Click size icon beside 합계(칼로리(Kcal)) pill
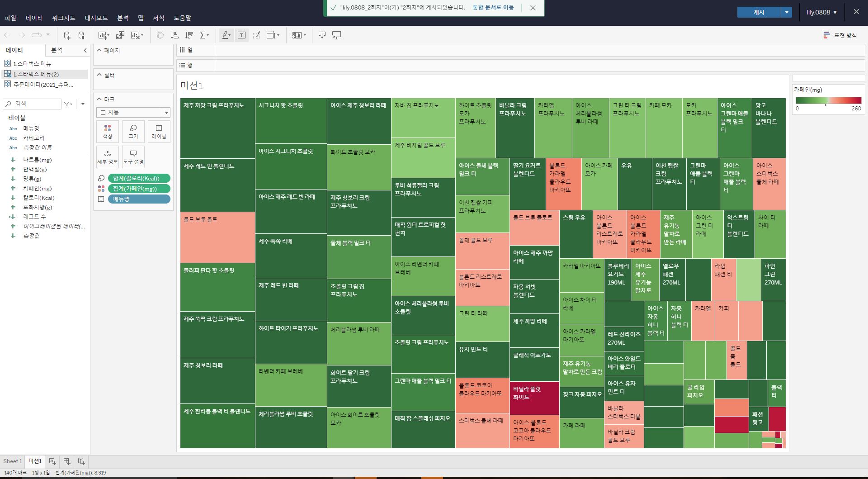 pos(101,178)
